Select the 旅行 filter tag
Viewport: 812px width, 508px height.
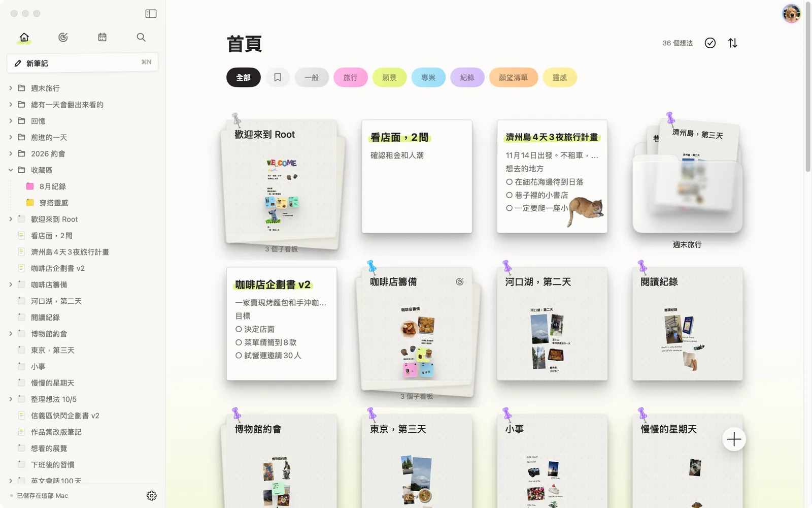pyautogui.click(x=350, y=77)
